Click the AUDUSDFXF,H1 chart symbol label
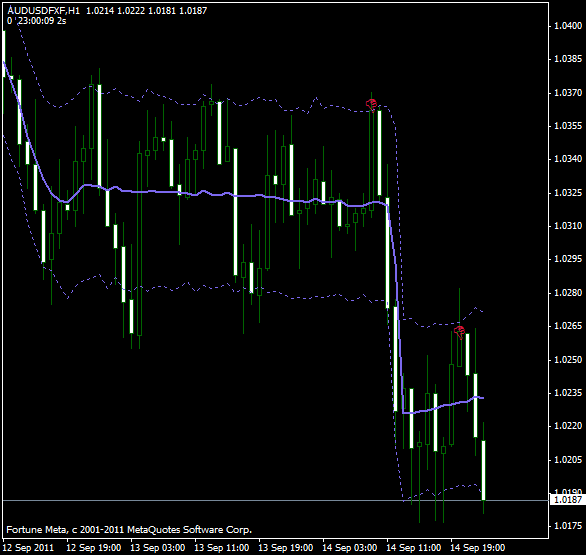 [x=44, y=10]
